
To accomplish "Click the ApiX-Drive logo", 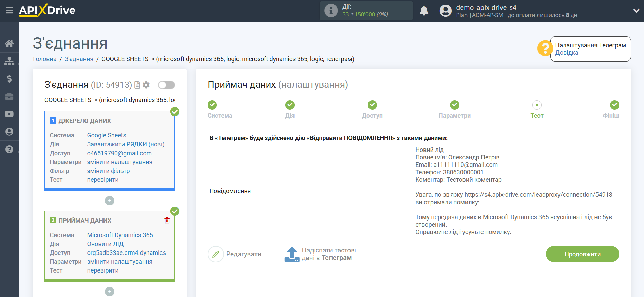I will tap(47, 10).
